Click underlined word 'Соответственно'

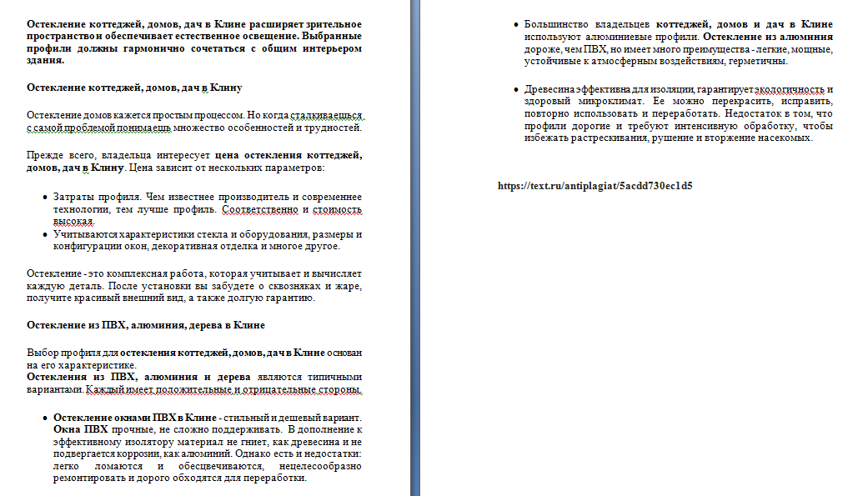point(260,210)
